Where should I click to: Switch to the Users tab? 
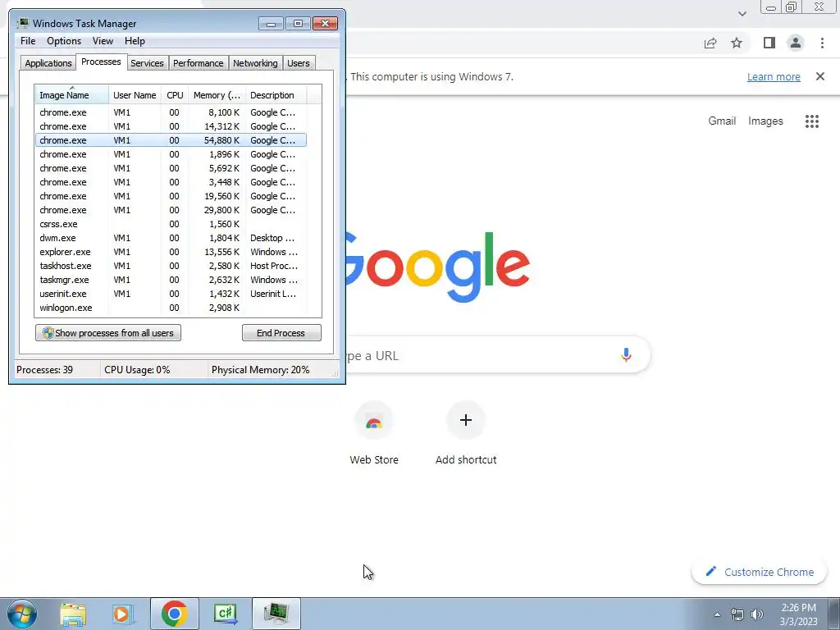[x=299, y=63]
